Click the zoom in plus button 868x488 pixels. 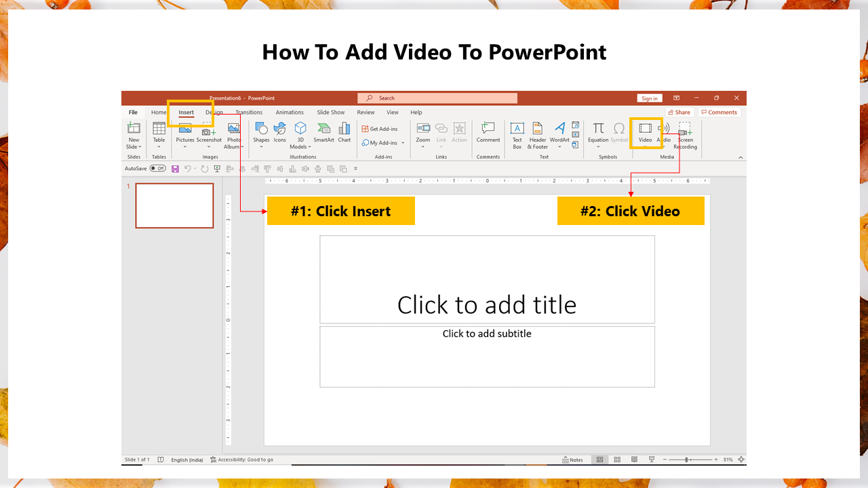(716, 460)
